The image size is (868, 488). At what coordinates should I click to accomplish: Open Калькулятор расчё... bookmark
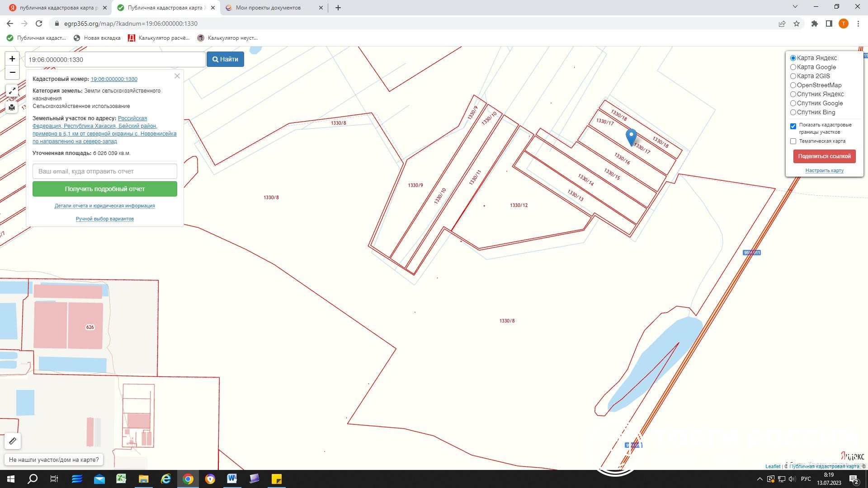pyautogui.click(x=159, y=38)
